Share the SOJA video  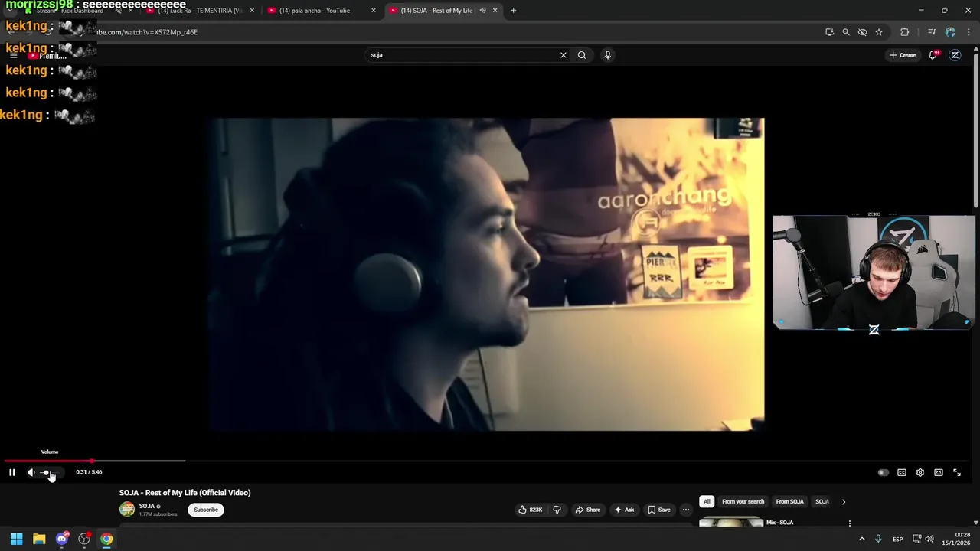588,510
